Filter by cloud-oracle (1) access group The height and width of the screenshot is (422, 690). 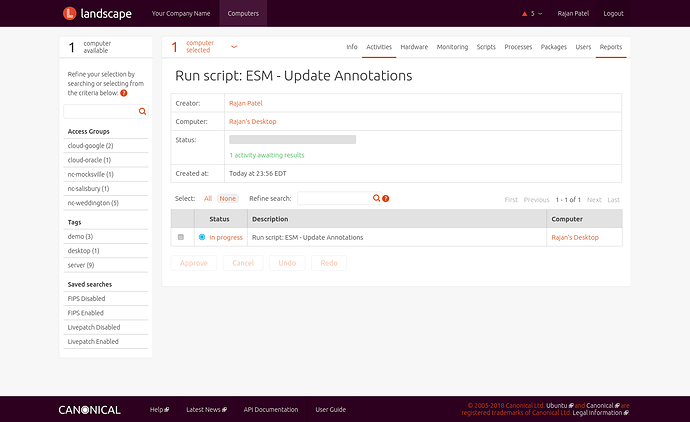89,160
